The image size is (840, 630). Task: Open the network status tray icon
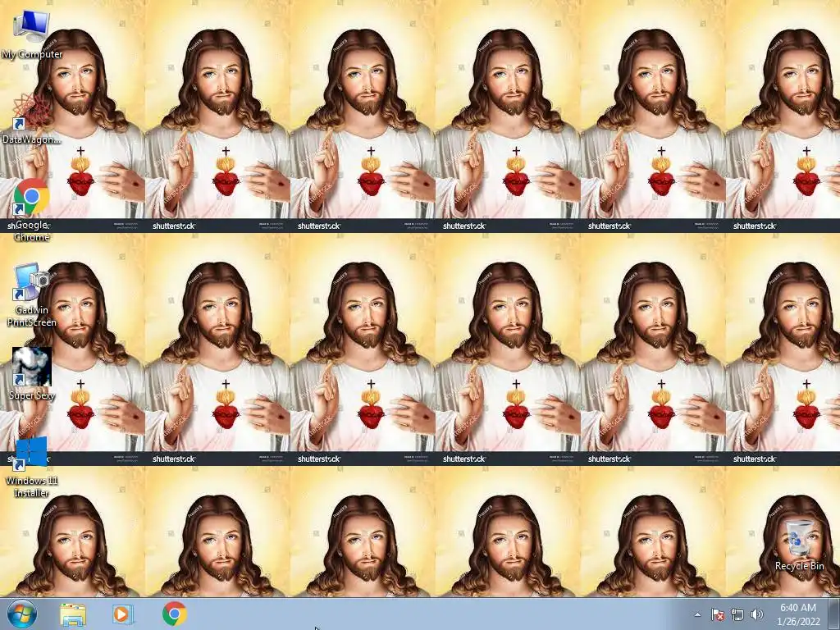pos(737,614)
